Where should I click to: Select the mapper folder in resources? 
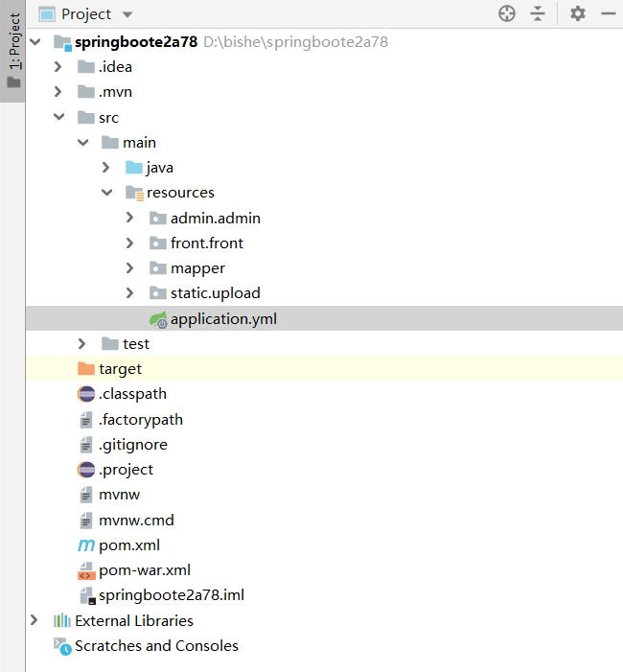click(197, 268)
